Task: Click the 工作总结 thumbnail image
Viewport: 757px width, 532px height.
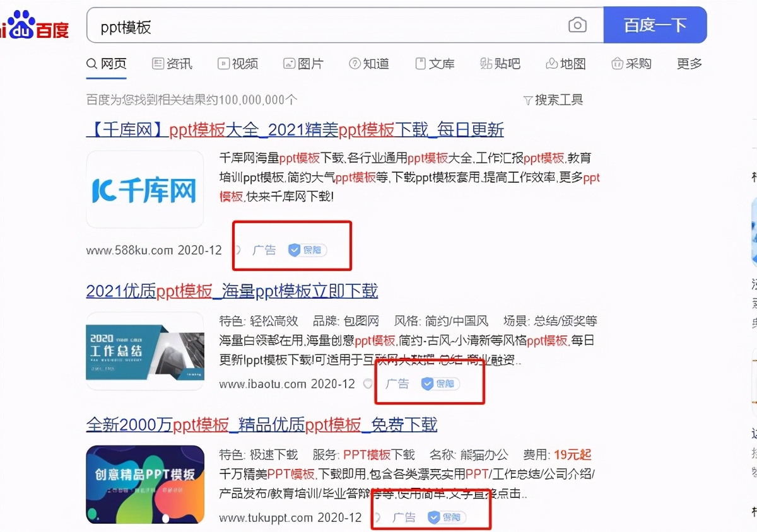Action: click(145, 351)
